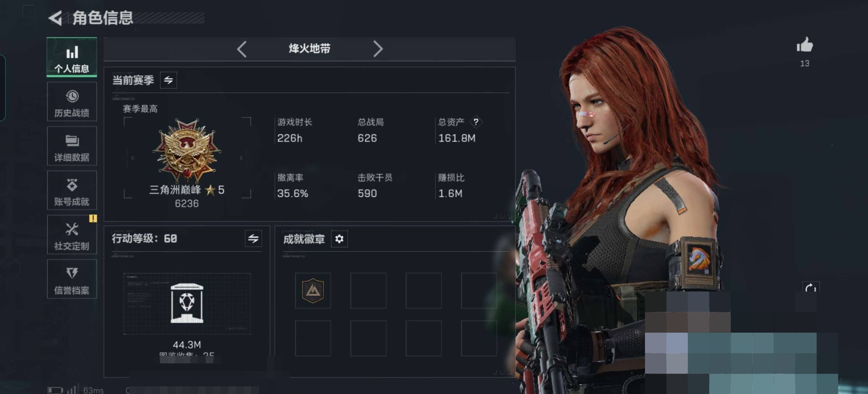Select the equipped triangle achievement badge
868x394 pixels.
point(313,291)
